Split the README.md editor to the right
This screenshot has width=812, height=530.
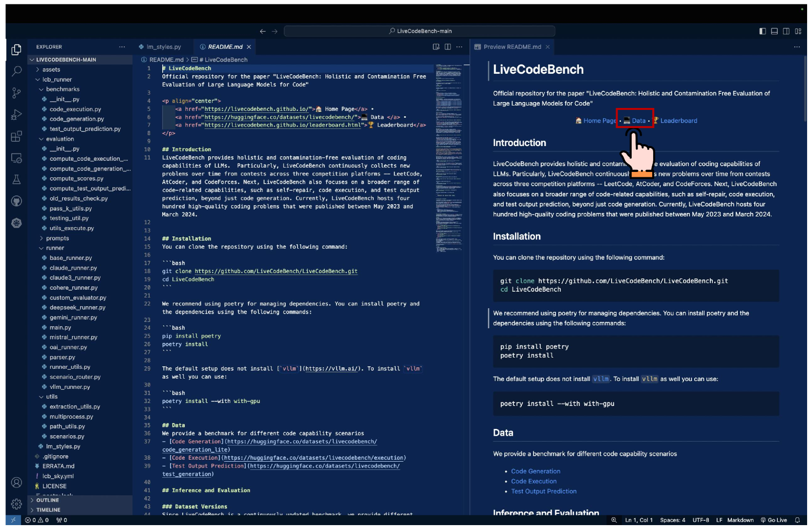(448, 47)
